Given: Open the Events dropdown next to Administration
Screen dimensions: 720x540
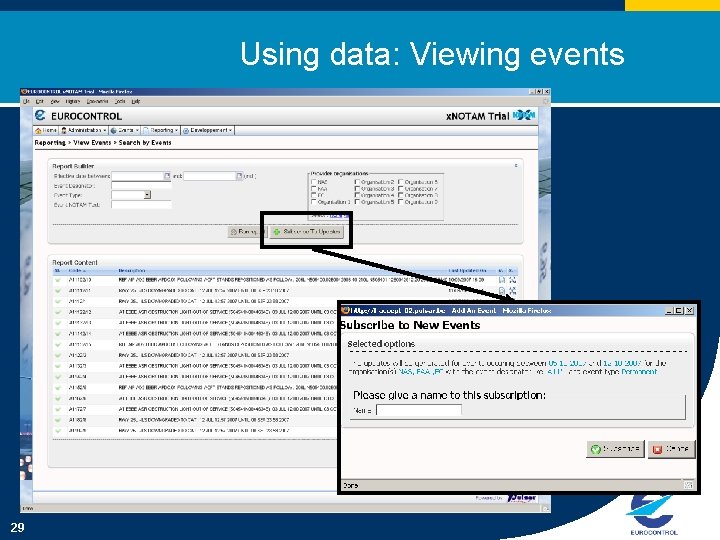Looking at the screenshot, I should click(x=124, y=130).
